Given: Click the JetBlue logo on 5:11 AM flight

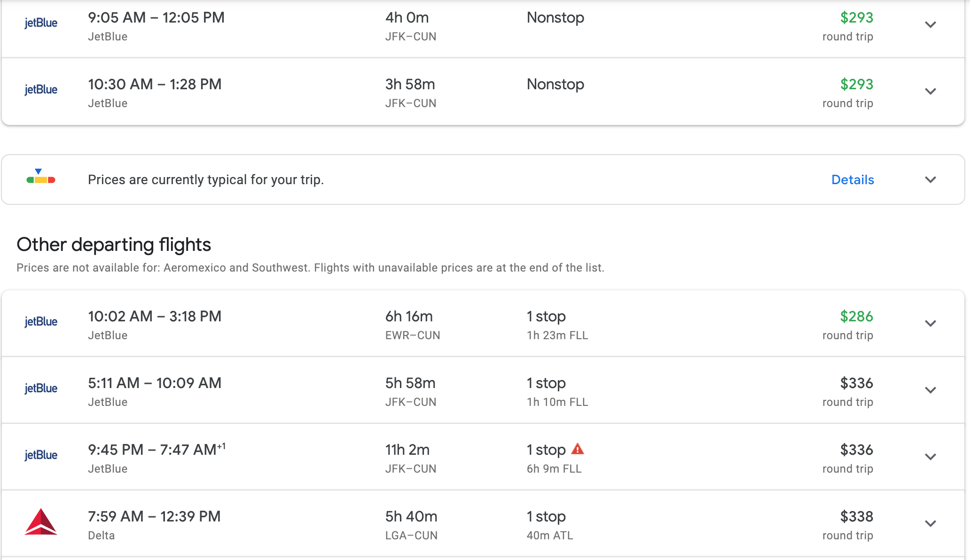Looking at the screenshot, I should (41, 389).
